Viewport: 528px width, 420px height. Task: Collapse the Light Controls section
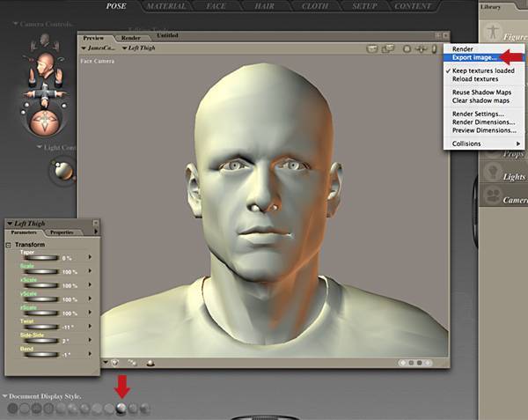40,147
